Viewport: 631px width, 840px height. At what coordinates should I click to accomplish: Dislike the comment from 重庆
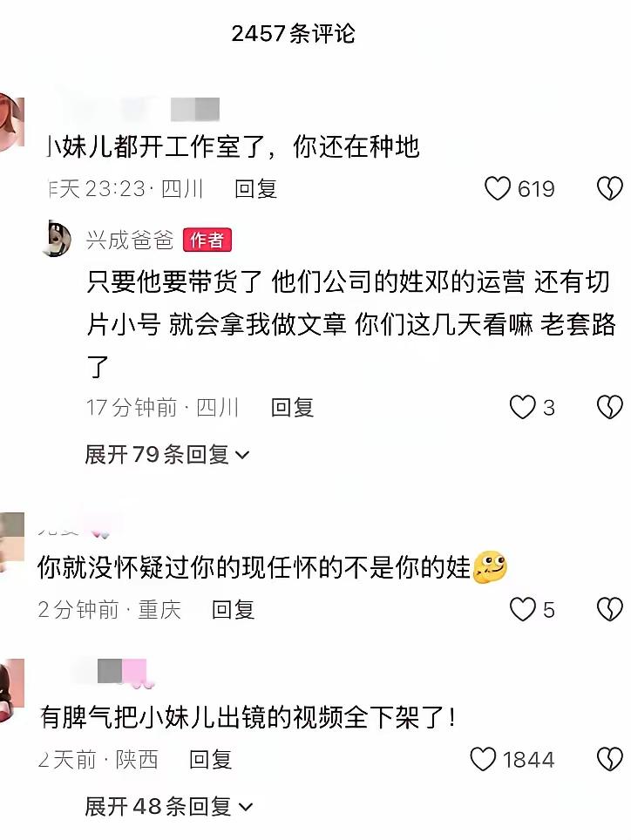coord(609,609)
